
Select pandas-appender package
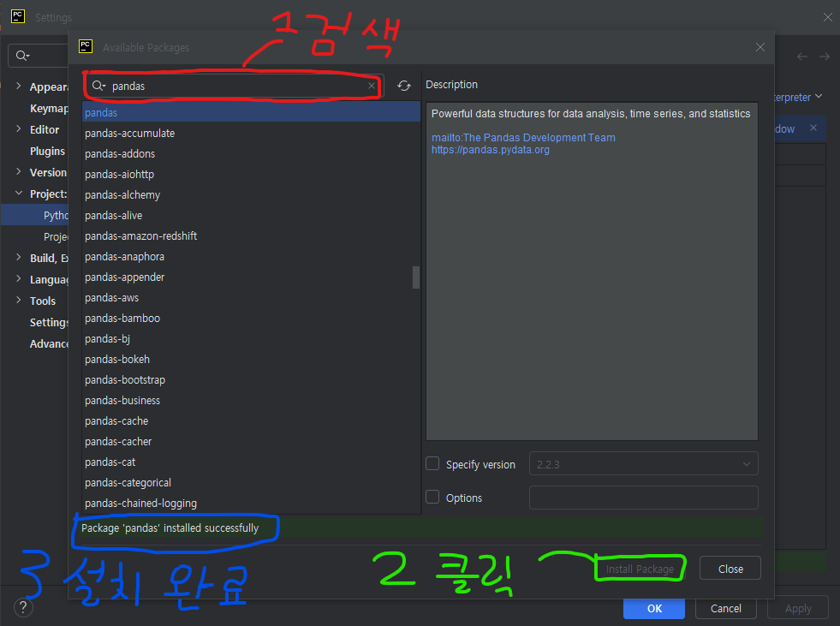point(251,277)
